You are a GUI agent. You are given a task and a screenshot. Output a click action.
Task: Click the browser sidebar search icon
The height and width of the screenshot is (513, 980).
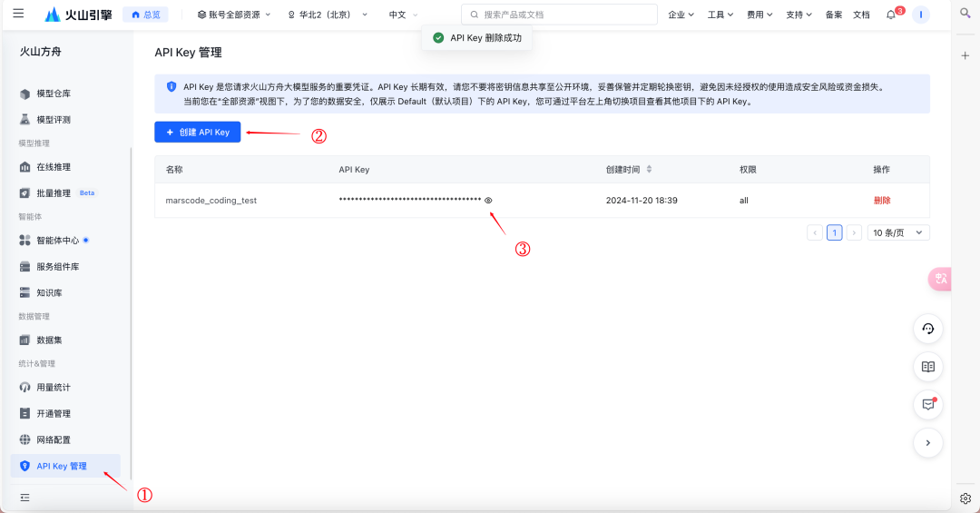tap(965, 13)
